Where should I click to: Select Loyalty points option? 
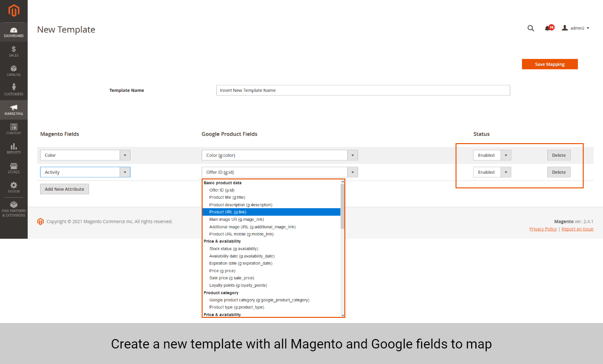[x=271, y=285]
